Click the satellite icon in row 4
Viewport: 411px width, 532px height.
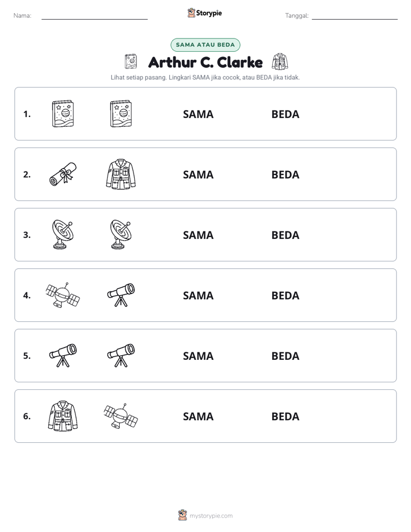coord(63,295)
